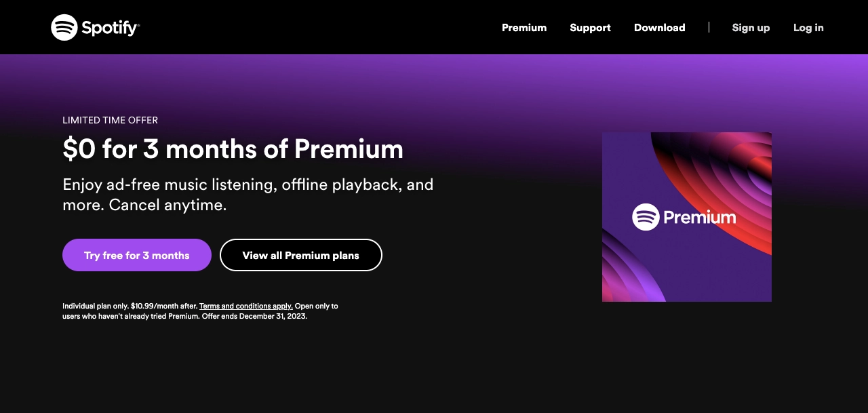Click the Premium wordmark inside the artwork
Viewport: 868px width, 413px height.
point(698,217)
